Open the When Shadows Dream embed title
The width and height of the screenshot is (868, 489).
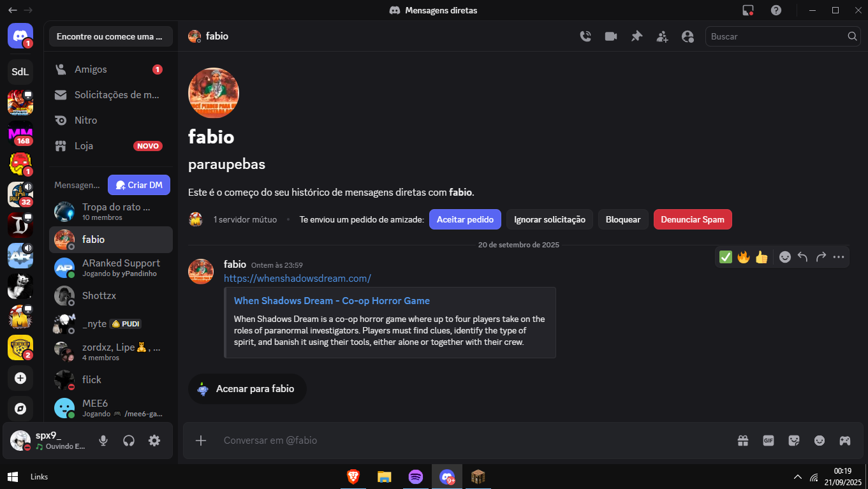[x=332, y=301]
